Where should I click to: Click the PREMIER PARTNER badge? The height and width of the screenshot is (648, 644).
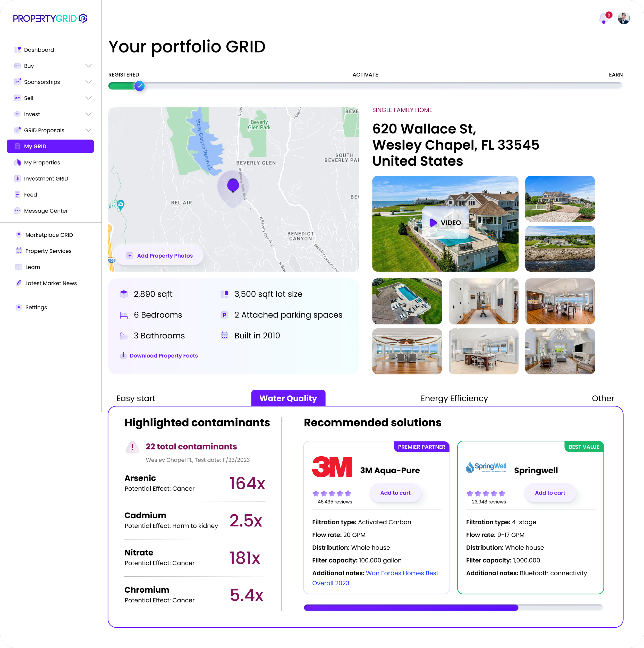click(421, 447)
